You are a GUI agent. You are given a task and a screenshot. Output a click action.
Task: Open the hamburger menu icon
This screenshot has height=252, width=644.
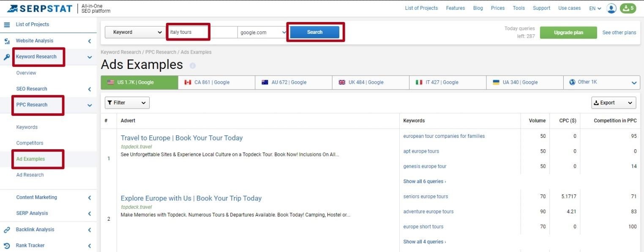point(7,25)
